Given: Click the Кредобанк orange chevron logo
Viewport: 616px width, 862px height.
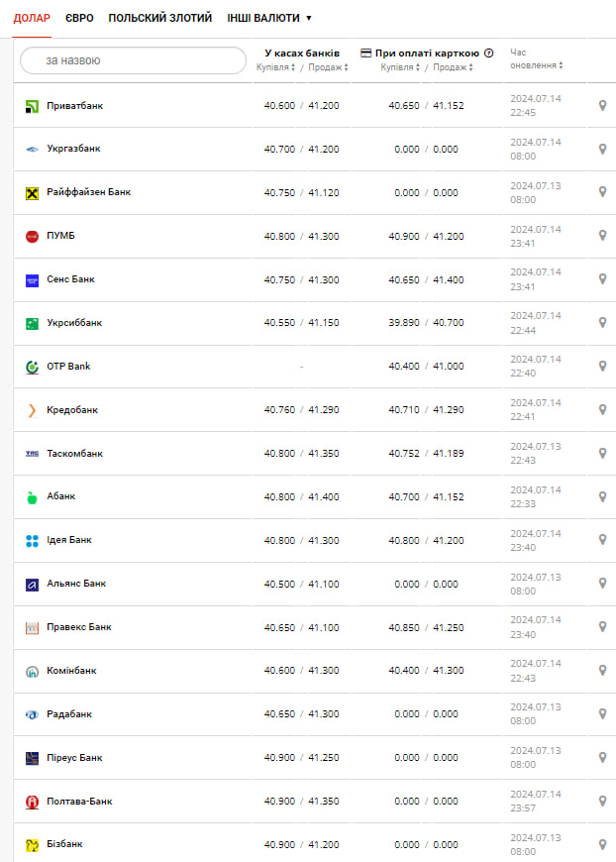Looking at the screenshot, I should [x=32, y=410].
